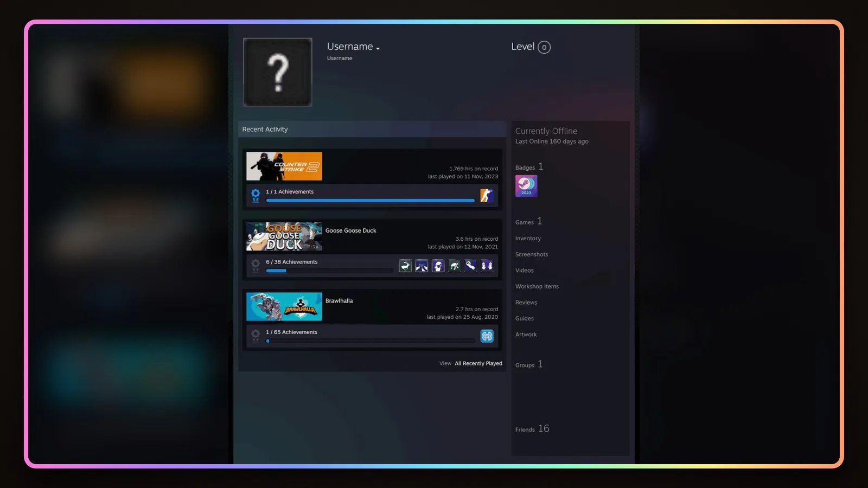
Task: Open the Friends 16 link
Action: [532, 429]
